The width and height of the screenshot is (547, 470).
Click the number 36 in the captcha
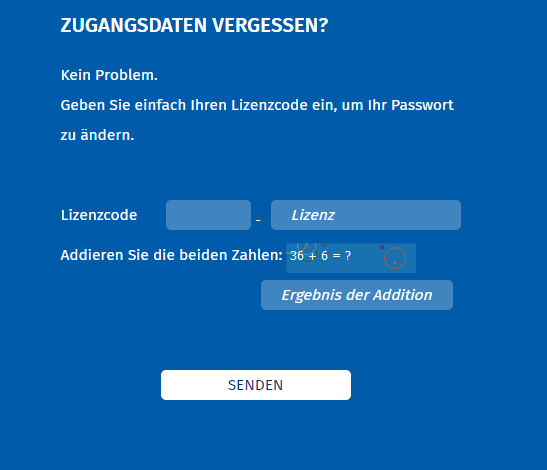[x=297, y=256]
